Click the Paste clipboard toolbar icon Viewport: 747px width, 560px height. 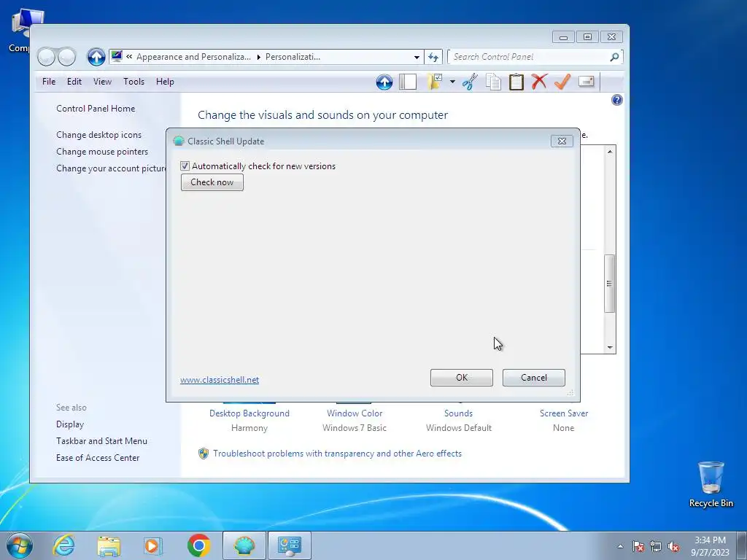coord(516,82)
